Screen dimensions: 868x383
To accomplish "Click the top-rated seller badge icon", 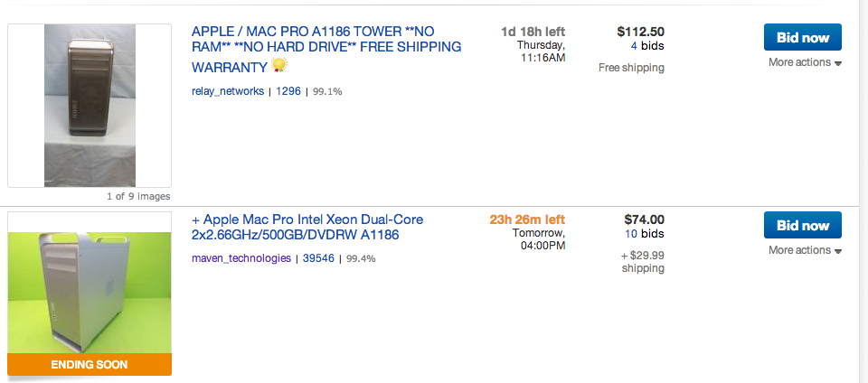I will pos(278,65).
